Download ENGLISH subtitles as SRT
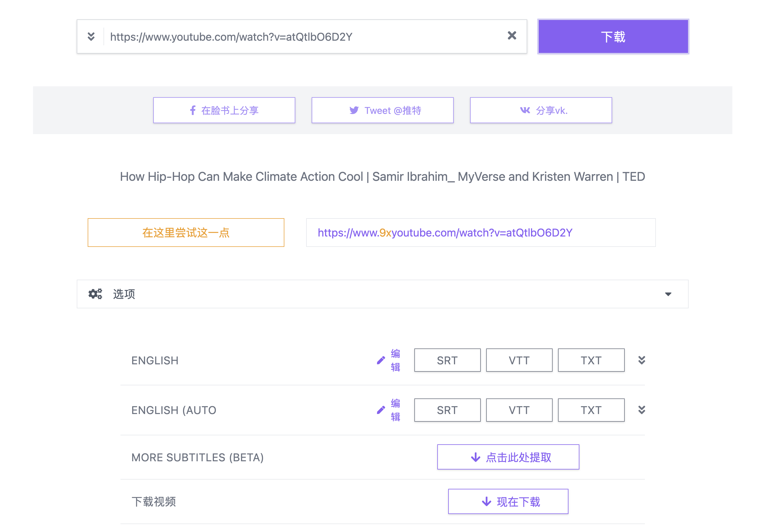 click(447, 360)
